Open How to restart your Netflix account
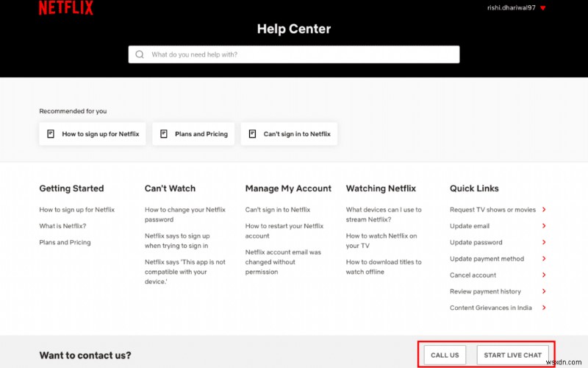This screenshot has height=368, width=588. [284, 231]
